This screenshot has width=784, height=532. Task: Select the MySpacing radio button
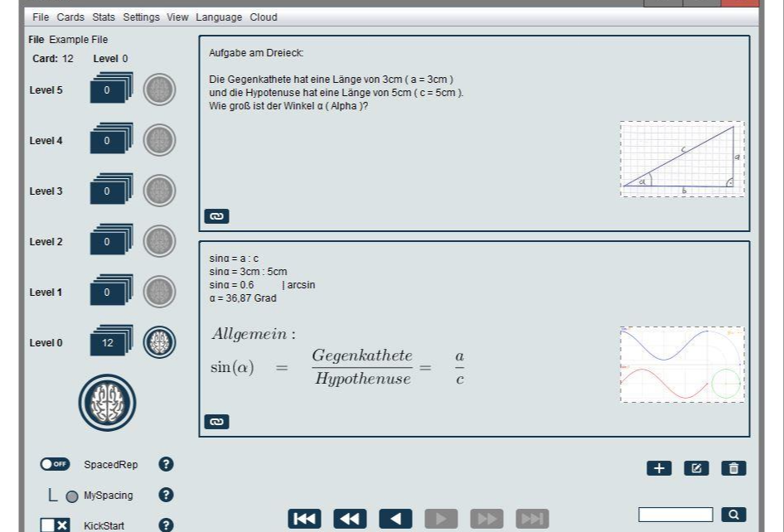72,495
